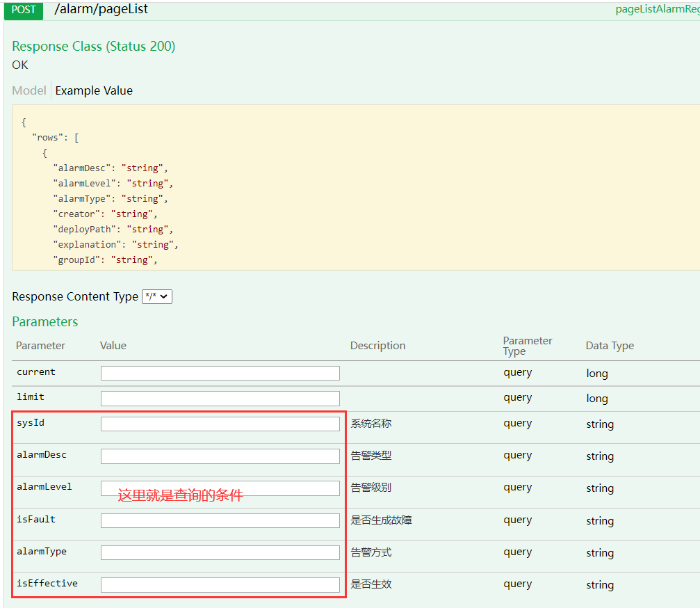Focus the isFault value input field
The height and width of the screenshot is (608, 700).
(220, 520)
